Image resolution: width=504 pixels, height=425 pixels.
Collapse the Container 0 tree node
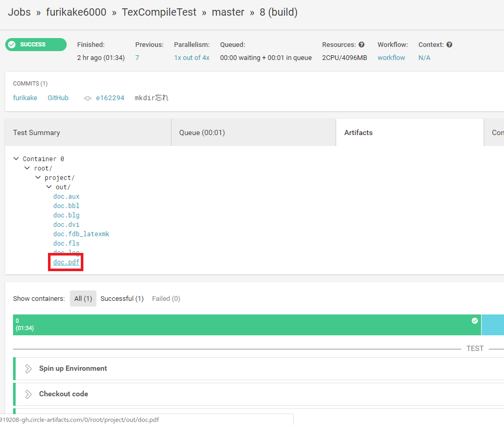click(16, 159)
